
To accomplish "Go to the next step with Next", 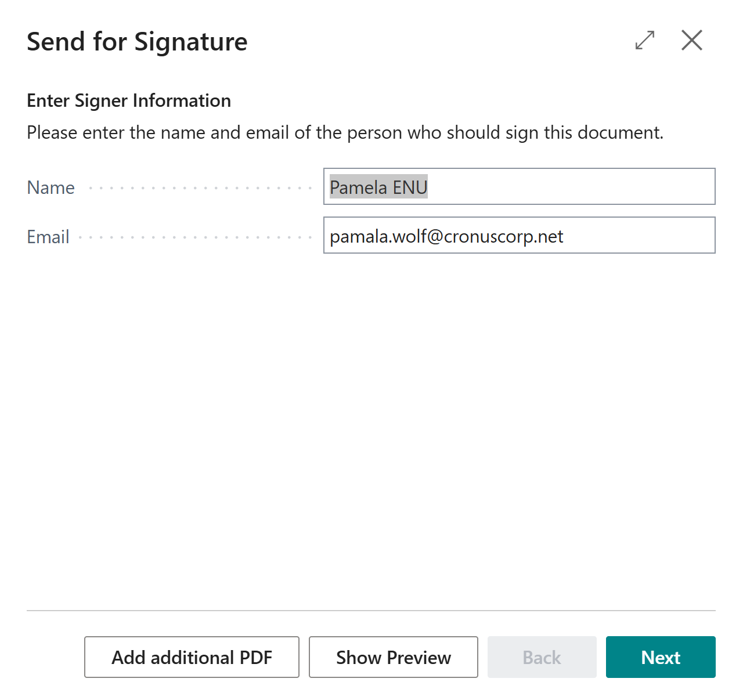I will click(661, 657).
